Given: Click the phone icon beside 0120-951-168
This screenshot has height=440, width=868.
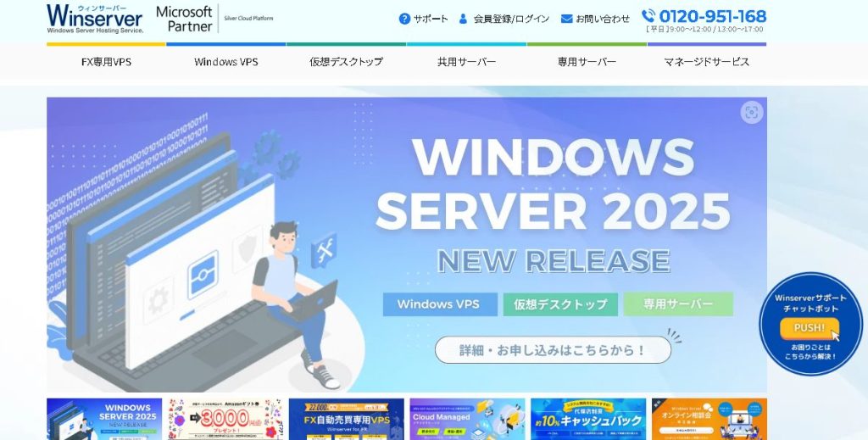Looking at the screenshot, I should tap(648, 15).
